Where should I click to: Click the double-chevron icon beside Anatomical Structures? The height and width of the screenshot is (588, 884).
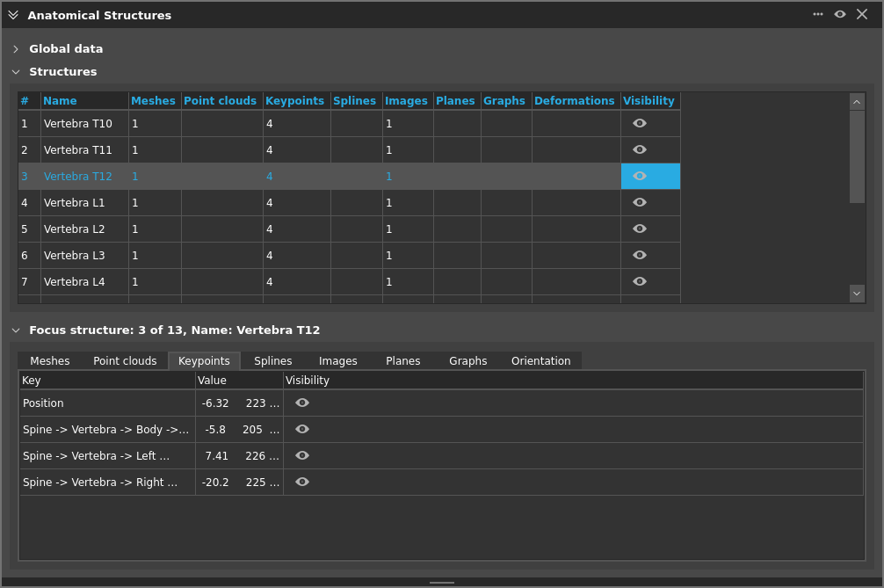(13, 15)
